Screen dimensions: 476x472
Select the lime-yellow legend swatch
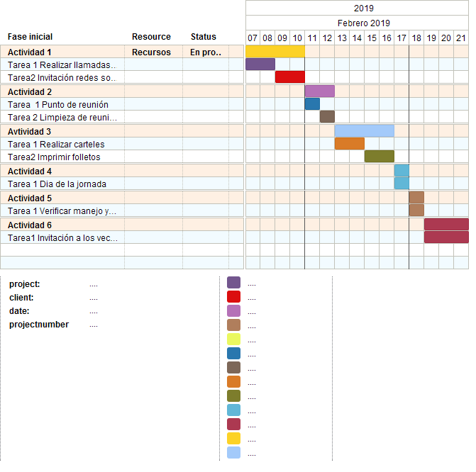[233, 339]
